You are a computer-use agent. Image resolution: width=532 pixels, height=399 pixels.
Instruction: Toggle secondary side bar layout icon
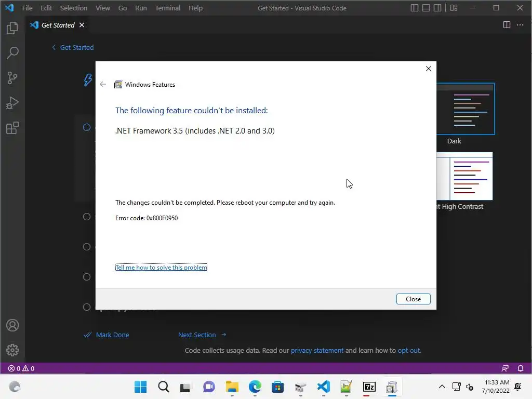click(437, 8)
